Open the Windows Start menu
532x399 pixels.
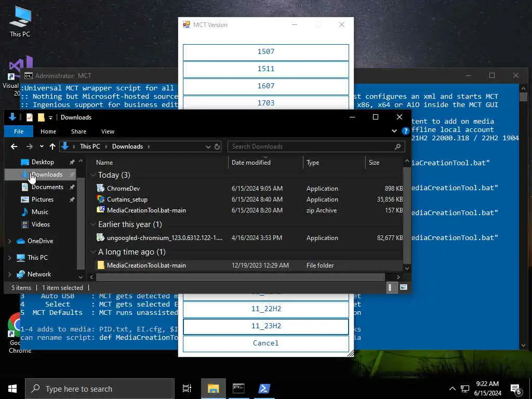tap(12, 389)
